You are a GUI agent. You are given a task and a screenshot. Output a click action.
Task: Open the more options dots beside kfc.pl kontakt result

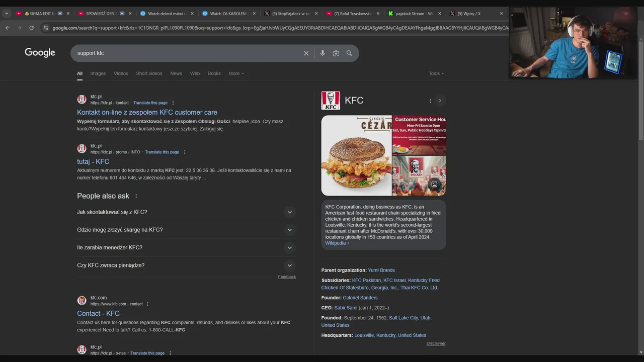(173, 103)
